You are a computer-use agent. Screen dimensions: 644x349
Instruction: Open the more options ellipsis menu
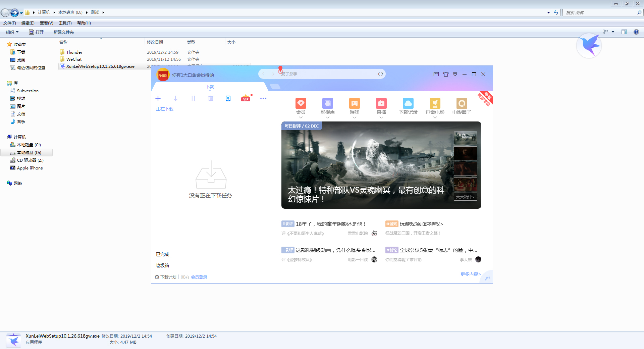point(263,98)
